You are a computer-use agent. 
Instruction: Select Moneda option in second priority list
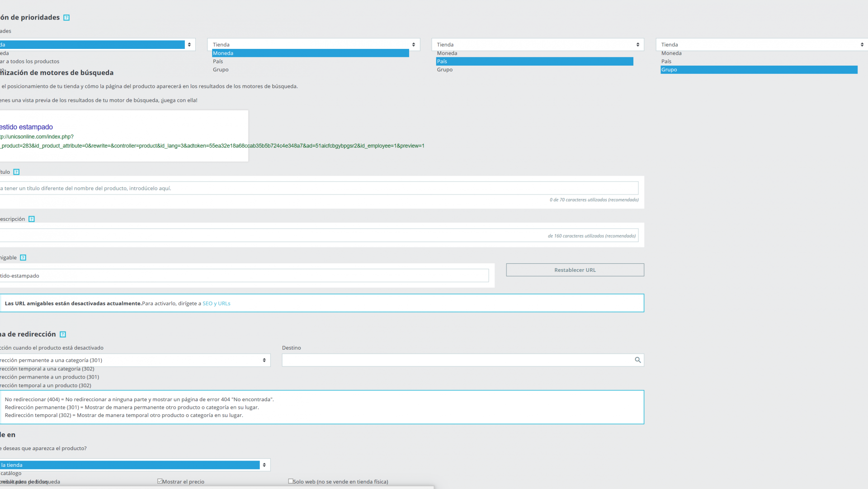point(310,53)
